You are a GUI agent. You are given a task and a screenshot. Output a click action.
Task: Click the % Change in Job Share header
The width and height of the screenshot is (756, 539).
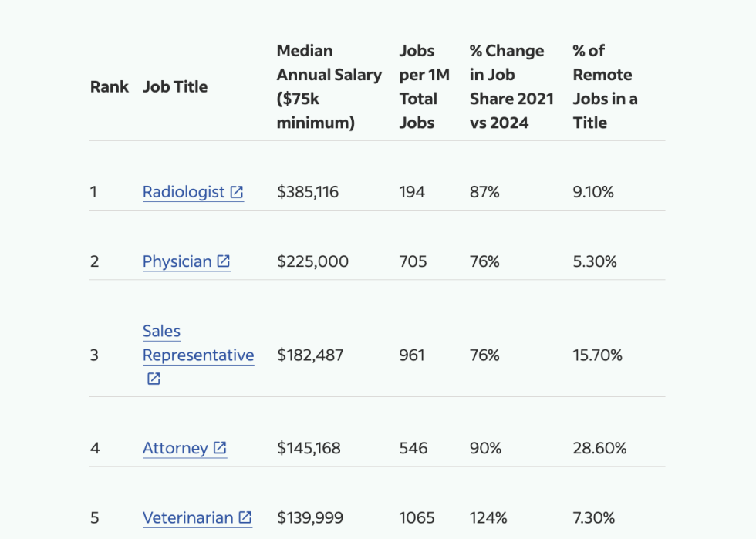pos(511,86)
